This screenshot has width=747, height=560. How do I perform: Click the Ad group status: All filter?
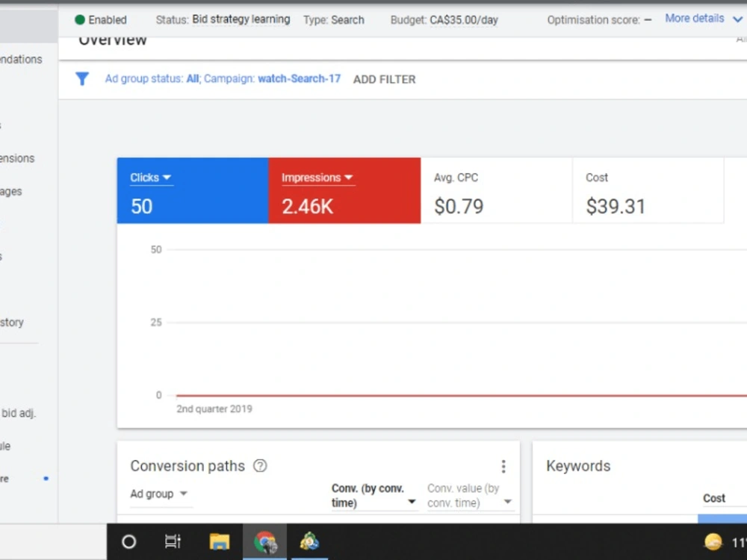tap(152, 78)
